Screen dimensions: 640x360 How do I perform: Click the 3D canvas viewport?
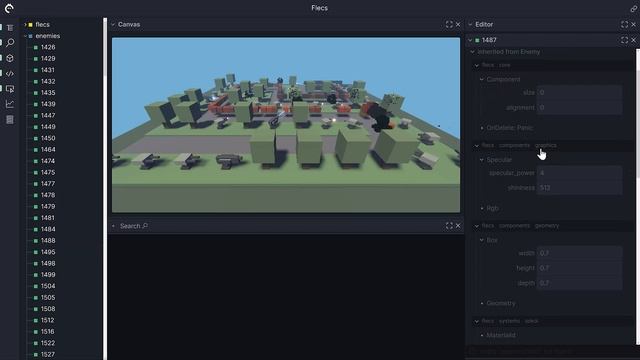pyautogui.click(x=286, y=125)
